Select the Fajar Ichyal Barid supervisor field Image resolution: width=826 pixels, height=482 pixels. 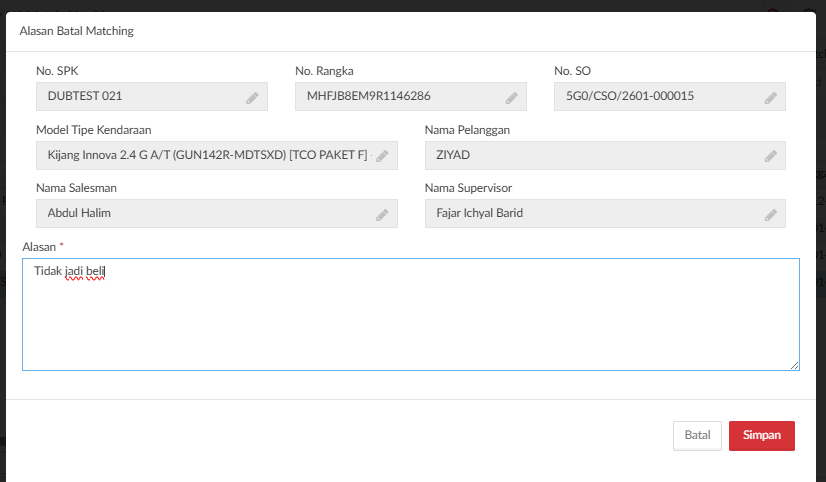pos(595,214)
